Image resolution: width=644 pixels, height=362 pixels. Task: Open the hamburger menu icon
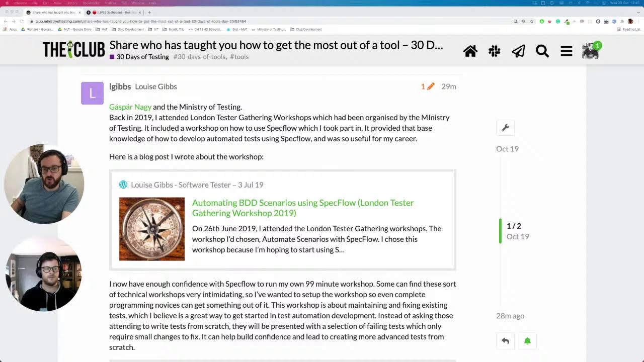tap(567, 51)
